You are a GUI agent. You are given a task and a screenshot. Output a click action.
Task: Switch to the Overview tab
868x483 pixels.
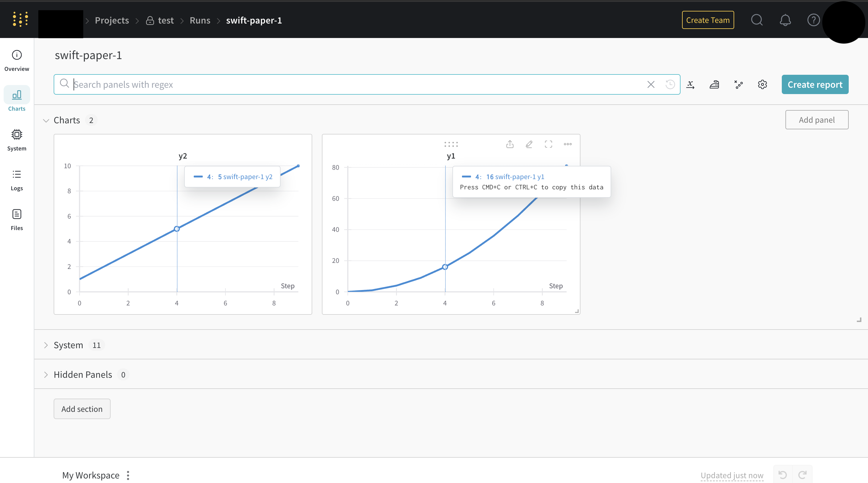click(x=17, y=61)
